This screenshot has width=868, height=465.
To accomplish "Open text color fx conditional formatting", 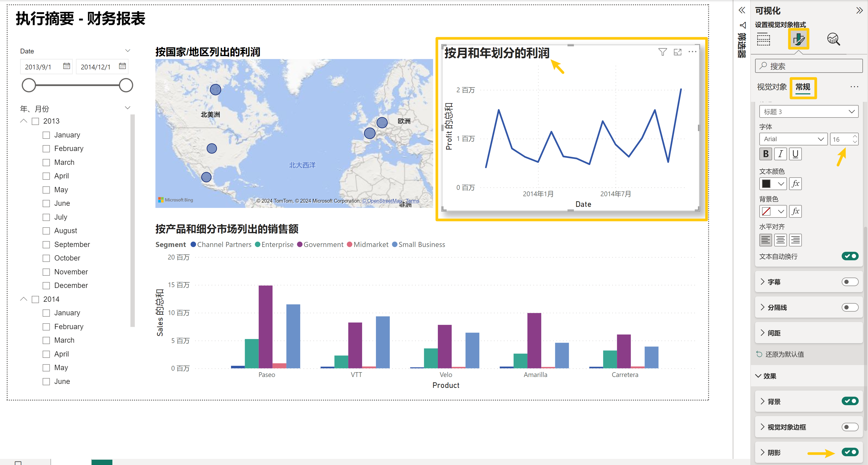I will (795, 184).
